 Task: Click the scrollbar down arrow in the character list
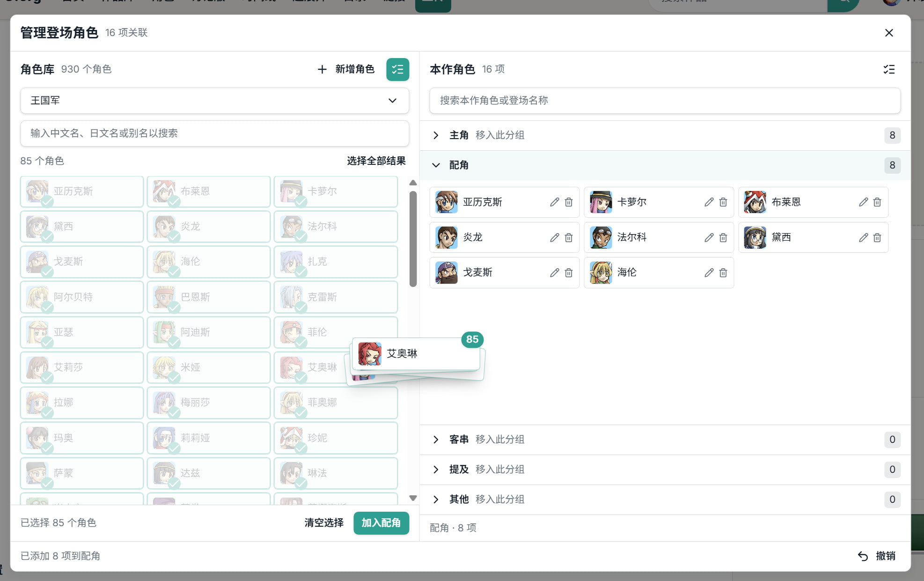pyautogui.click(x=413, y=498)
